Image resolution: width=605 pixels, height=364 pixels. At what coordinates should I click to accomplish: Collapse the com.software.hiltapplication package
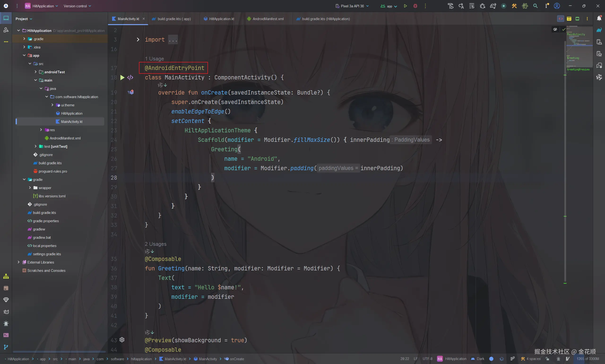(x=46, y=97)
